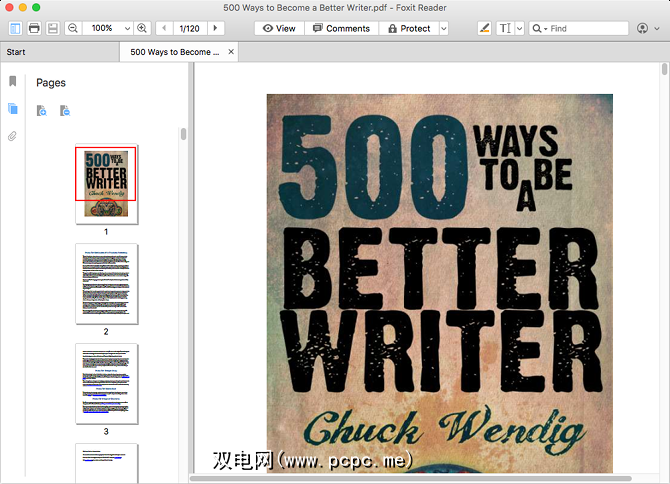Switch to the Start tab

pos(60,52)
